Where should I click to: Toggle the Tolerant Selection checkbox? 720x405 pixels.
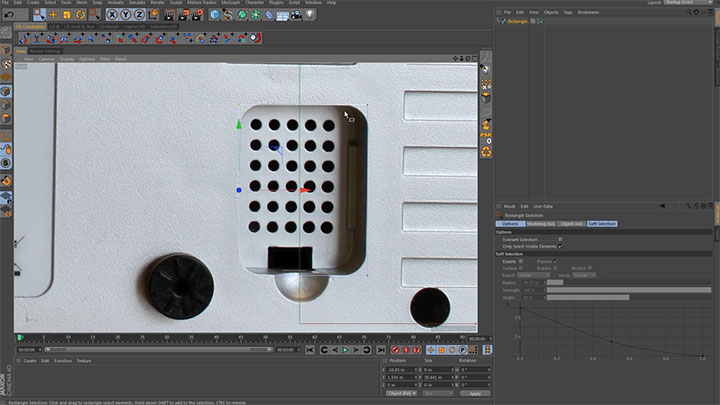pos(560,239)
